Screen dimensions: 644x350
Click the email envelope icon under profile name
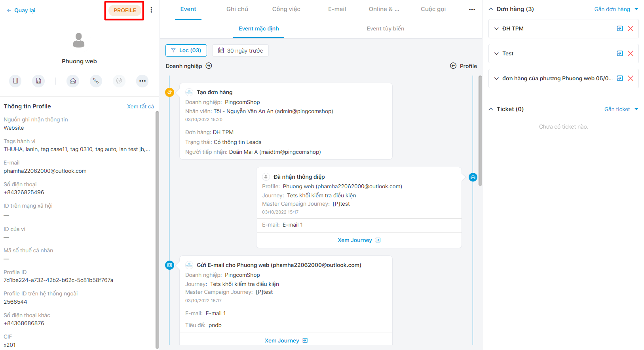(x=73, y=81)
